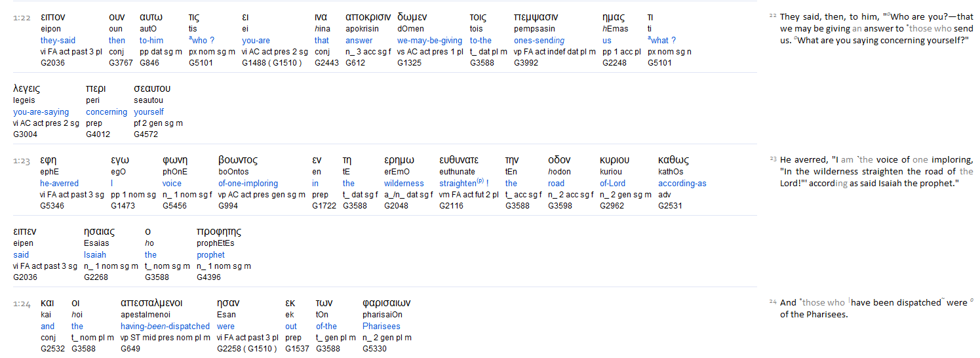Open the "according-as" gloss link
This screenshot has height=358, width=980.
click(682, 184)
